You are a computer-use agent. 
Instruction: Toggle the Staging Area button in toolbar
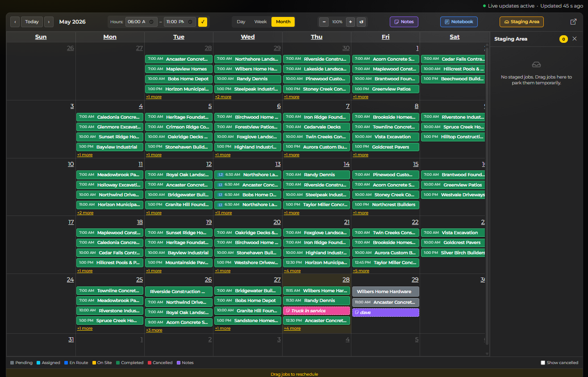(521, 22)
